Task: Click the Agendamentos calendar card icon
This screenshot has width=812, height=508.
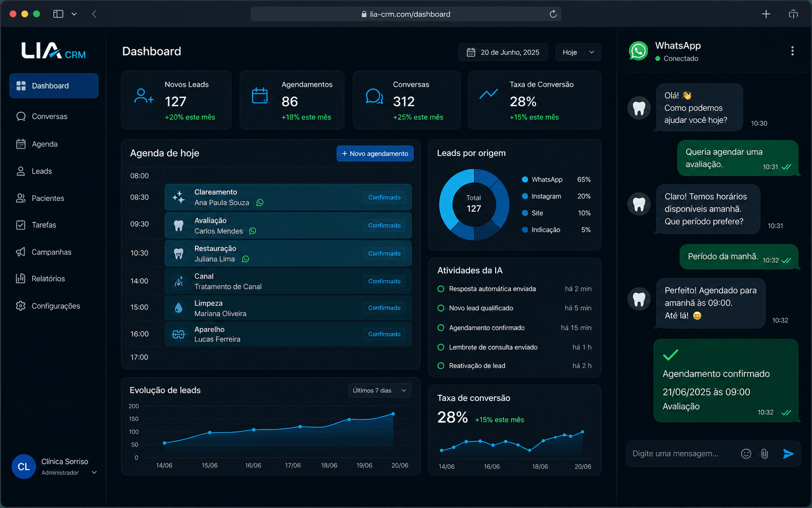Action: coord(260,96)
